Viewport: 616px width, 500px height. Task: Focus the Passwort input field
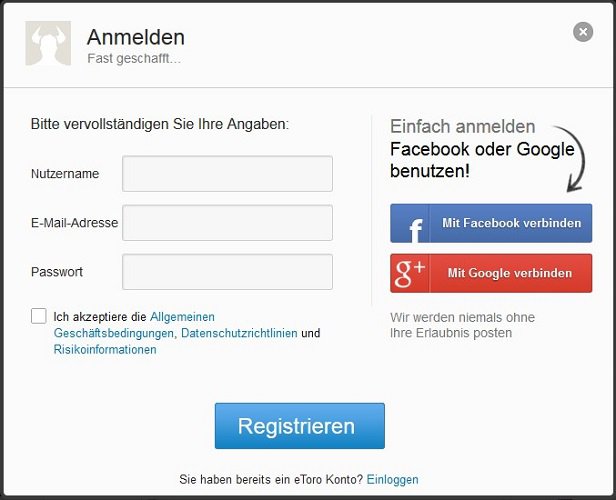click(x=227, y=272)
